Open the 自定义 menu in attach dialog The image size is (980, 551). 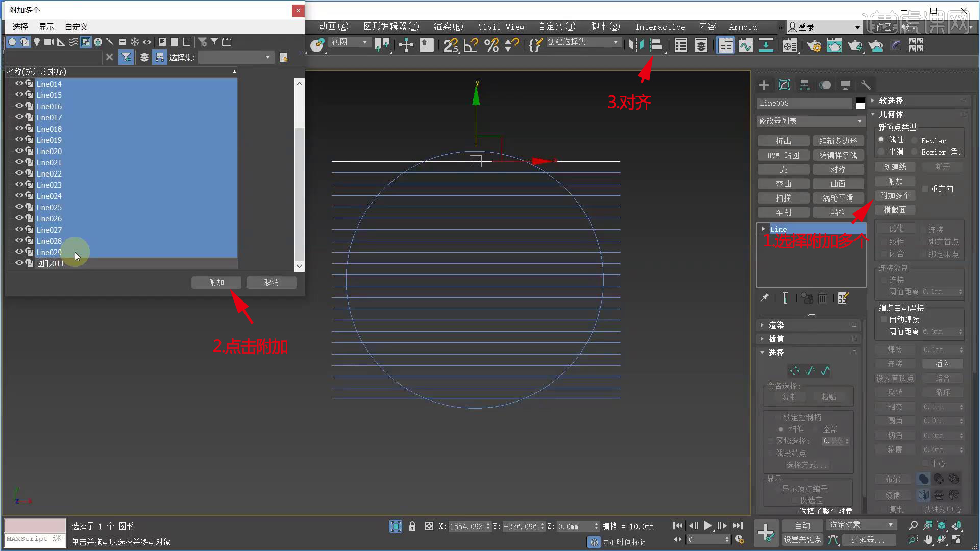point(76,27)
